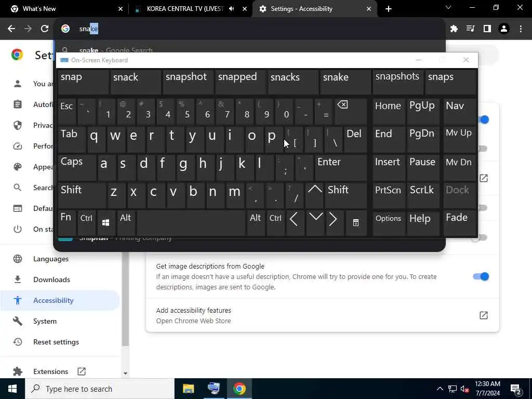Click the down arrow key on keyboard
This screenshot has width=532, height=399.
click(315, 222)
